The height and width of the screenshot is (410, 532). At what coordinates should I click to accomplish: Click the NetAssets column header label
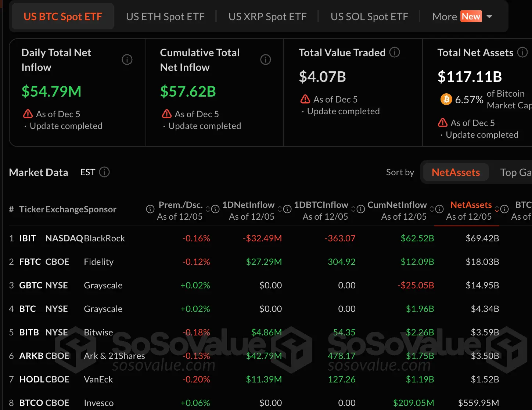point(471,205)
